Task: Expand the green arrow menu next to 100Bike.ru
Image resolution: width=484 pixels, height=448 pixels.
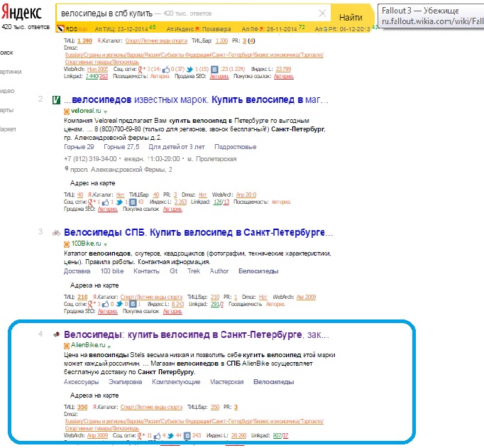Action: tap(106, 244)
